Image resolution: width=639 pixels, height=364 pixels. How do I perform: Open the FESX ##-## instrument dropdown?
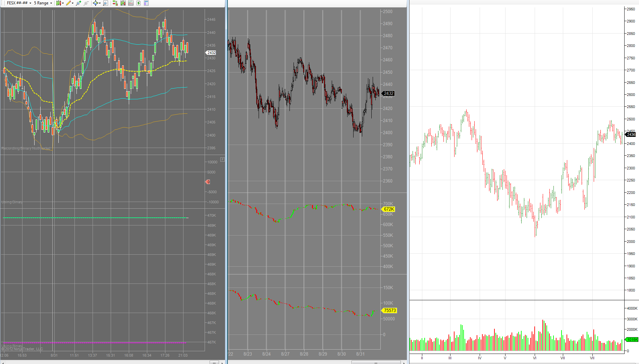point(19,3)
